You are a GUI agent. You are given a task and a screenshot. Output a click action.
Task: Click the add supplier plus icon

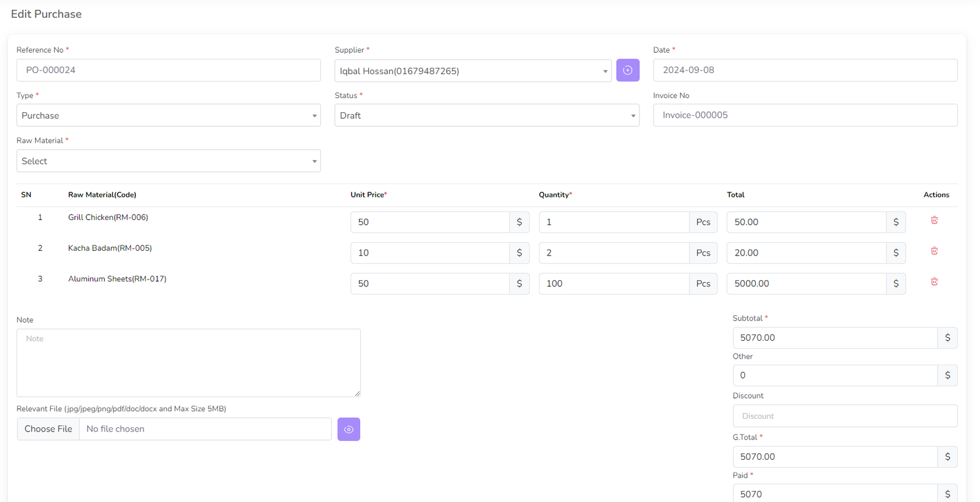[627, 70]
